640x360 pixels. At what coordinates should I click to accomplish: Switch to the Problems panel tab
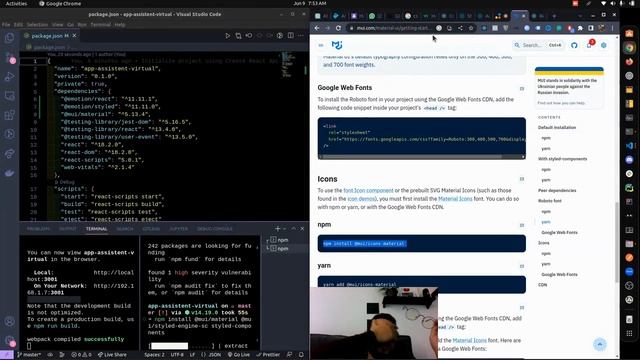pyautogui.click(x=38, y=229)
